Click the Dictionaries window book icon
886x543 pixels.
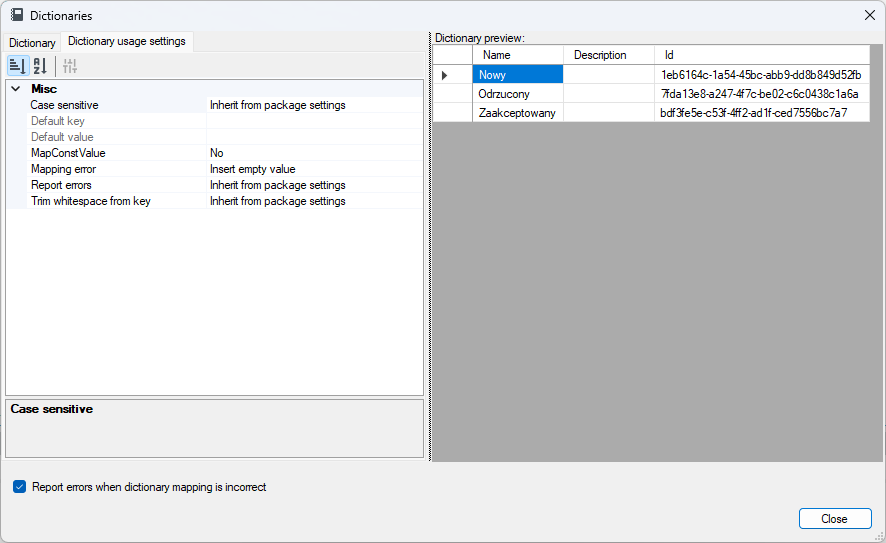(x=18, y=15)
